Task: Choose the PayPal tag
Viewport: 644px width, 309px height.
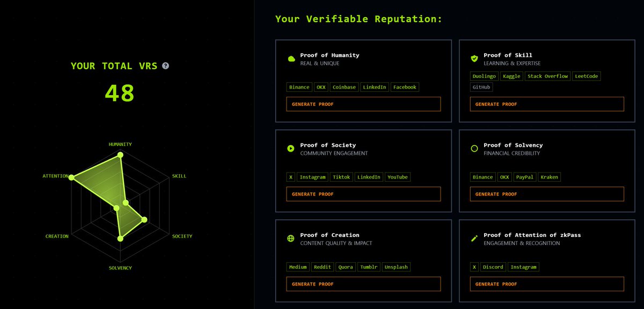Action: [x=524, y=177]
